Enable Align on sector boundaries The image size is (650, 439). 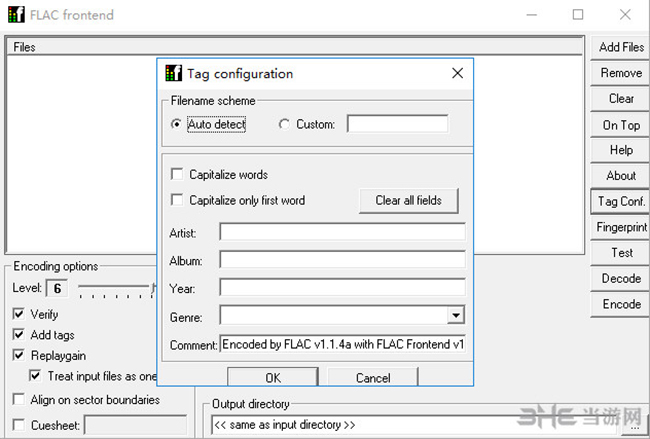(x=19, y=399)
